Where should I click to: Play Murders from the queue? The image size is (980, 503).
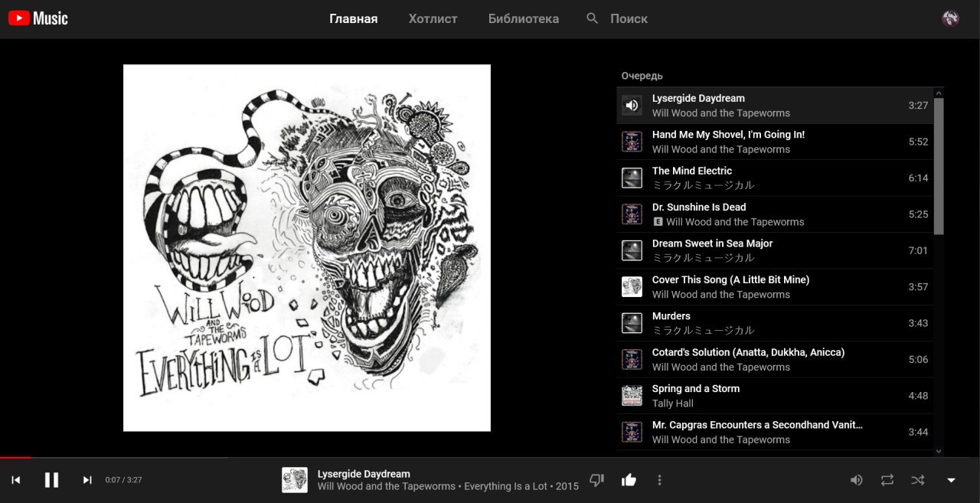(775, 323)
